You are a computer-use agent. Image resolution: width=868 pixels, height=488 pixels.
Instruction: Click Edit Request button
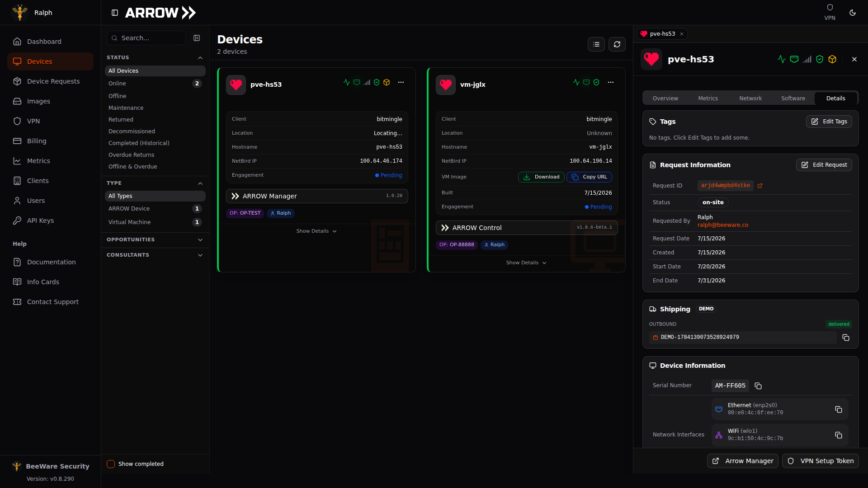[824, 165]
